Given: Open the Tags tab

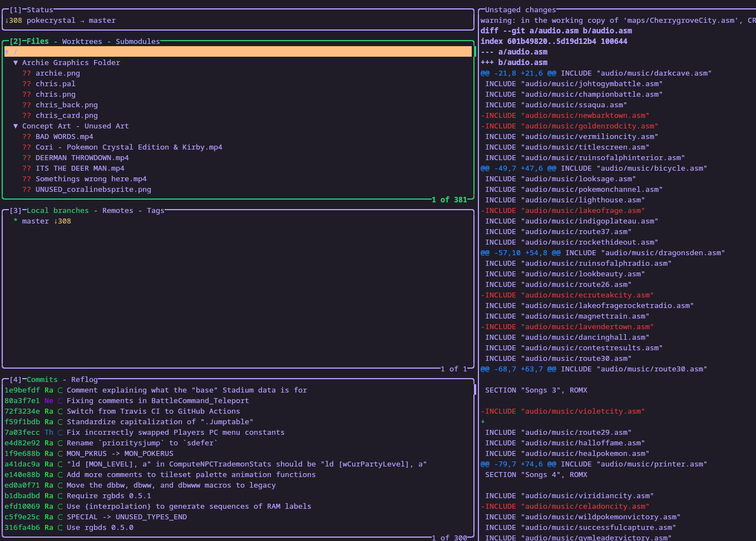Looking at the screenshot, I should pyautogui.click(x=156, y=211).
